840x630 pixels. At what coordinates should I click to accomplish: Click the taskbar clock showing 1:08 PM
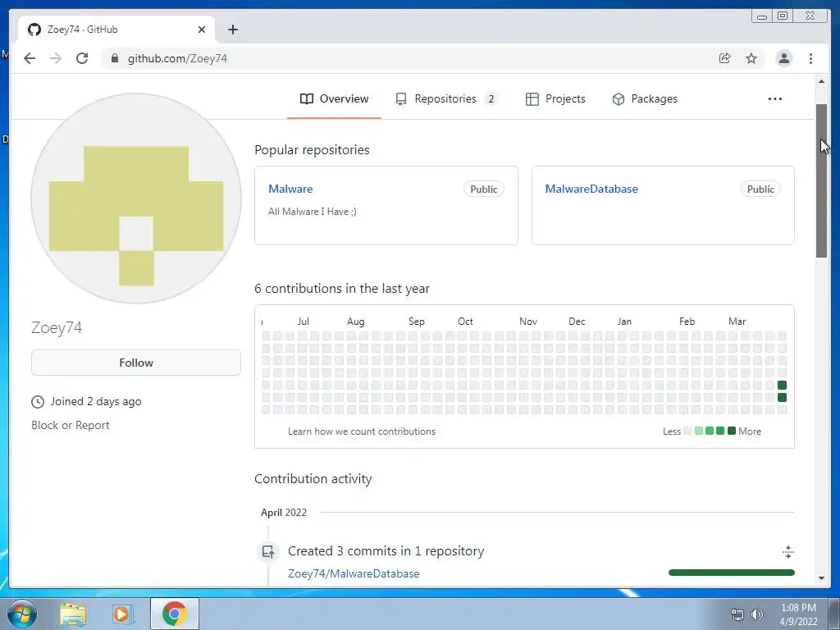(x=798, y=614)
